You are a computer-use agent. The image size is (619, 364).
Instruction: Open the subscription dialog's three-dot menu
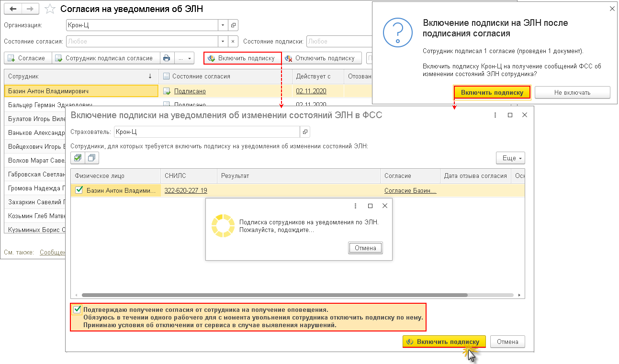tap(495, 115)
